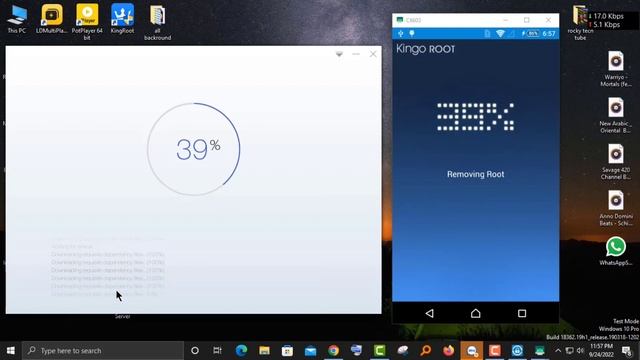The width and height of the screenshot is (640, 360).
Task: Click the Kingo ROOT logo in phone window
Action: coord(425,49)
